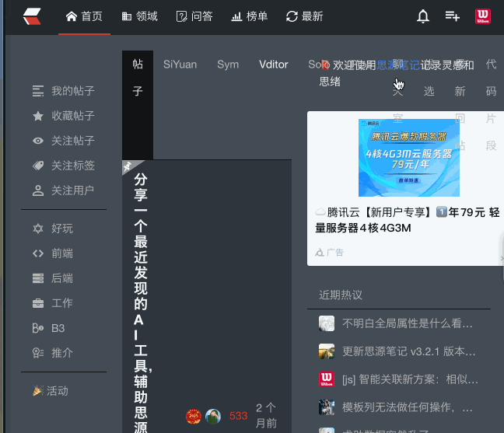This screenshot has width=504, height=433.
Task: Open hot topic 更新思源笔记 v3.2.1 版本…
Action: tap(408, 351)
